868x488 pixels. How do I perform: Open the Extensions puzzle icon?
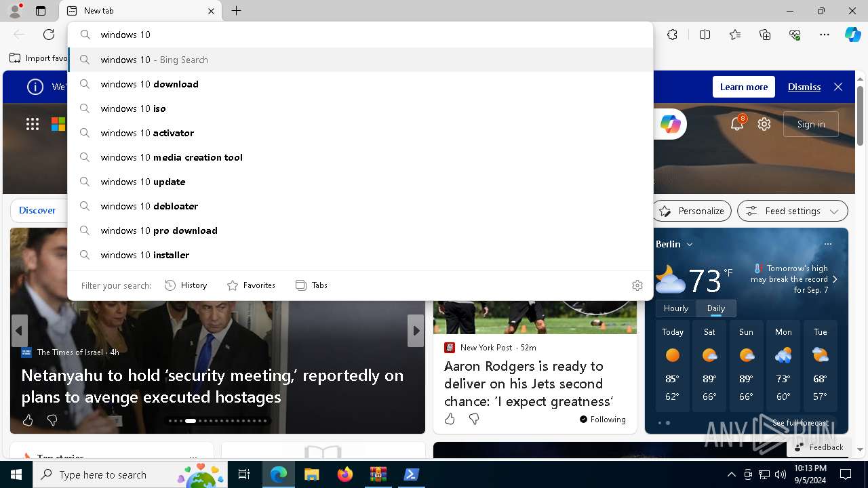click(672, 35)
